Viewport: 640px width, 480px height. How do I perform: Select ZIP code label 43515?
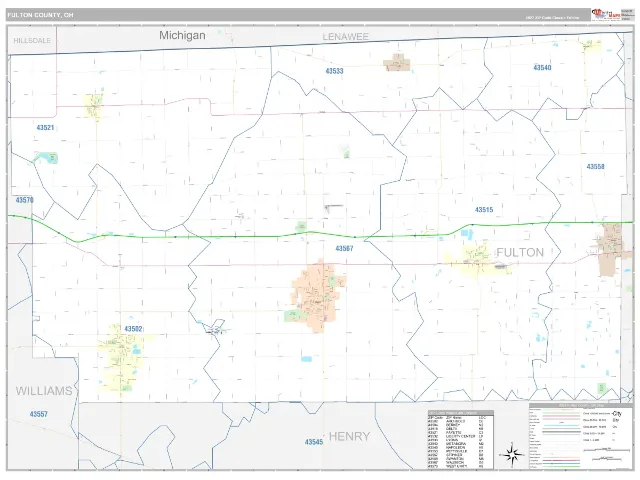tap(484, 210)
